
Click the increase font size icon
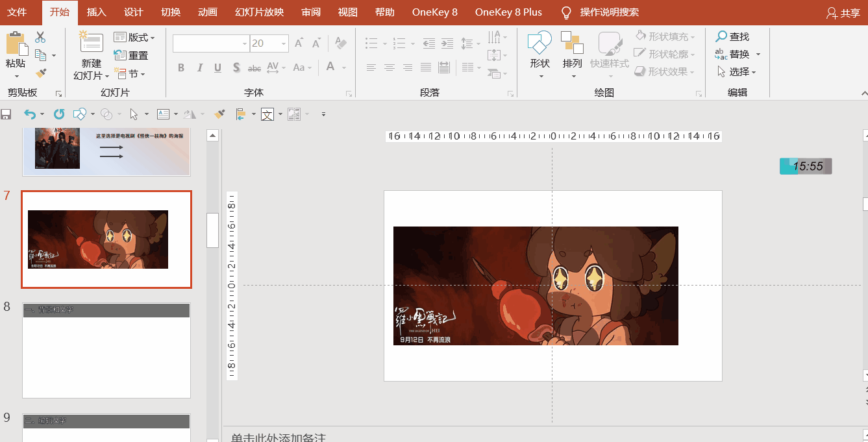click(x=299, y=43)
